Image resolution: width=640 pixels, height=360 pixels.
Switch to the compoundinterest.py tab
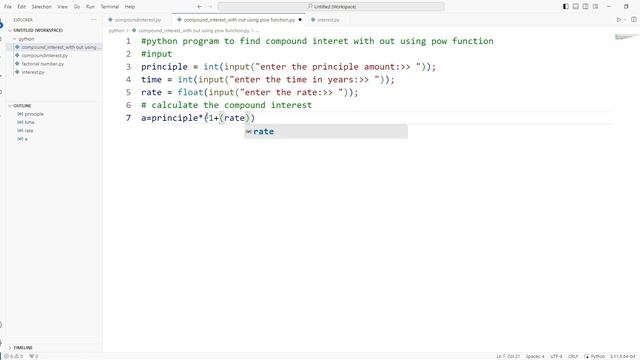click(x=138, y=20)
